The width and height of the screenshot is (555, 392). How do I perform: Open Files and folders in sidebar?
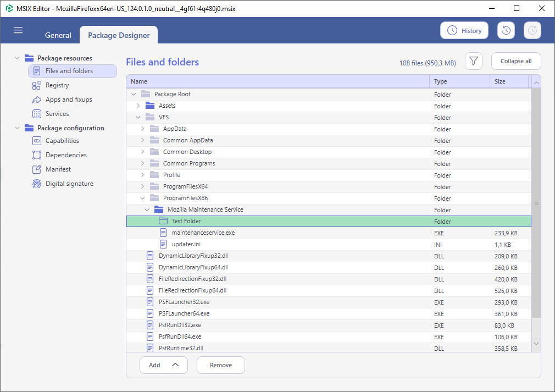click(73, 71)
